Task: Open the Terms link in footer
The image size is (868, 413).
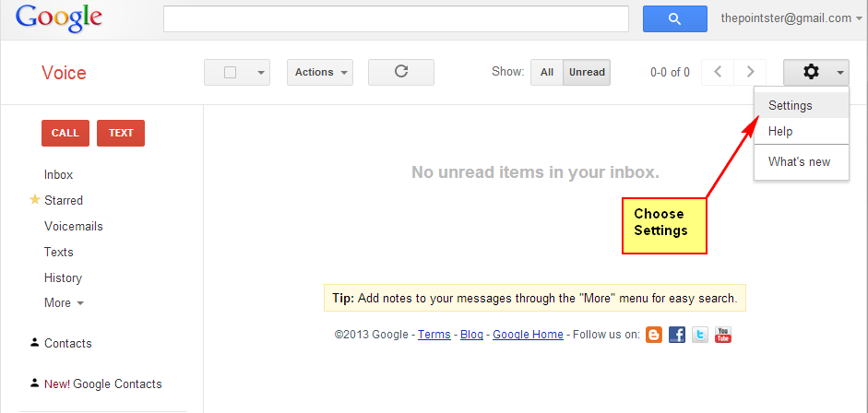Action: [434, 335]
